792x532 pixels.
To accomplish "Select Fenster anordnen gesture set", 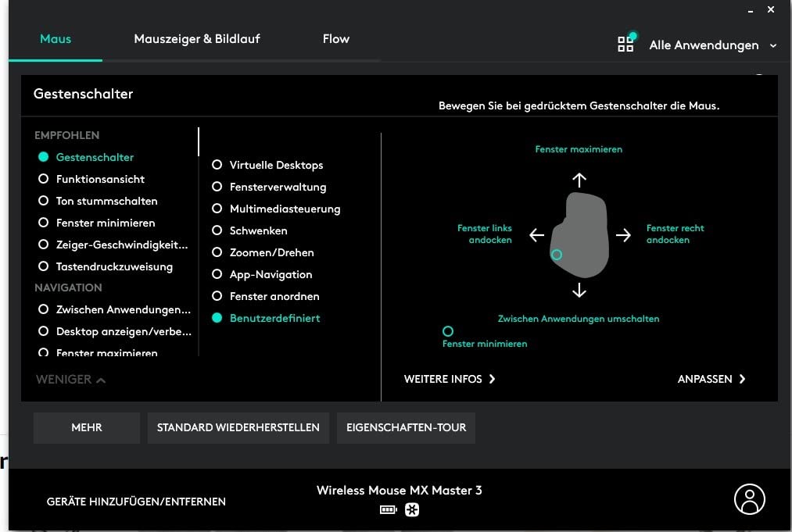I will 266,296.
